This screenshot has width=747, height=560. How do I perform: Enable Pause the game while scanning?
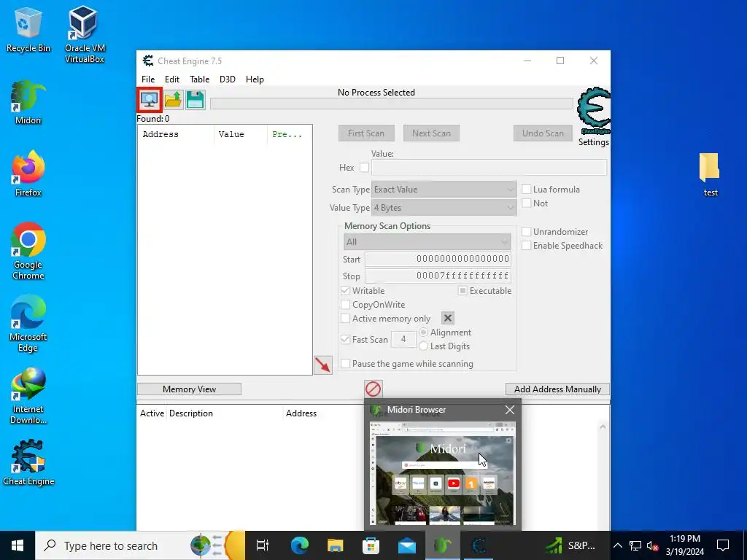[x=345, y=363]
